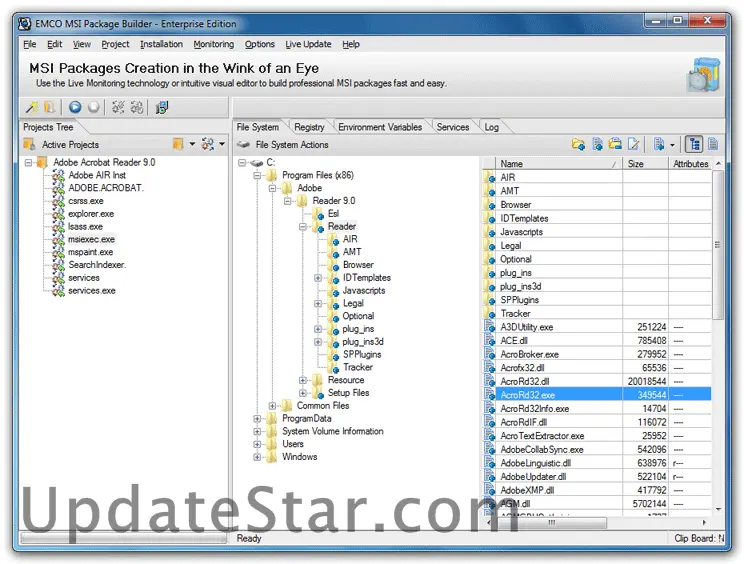Switch to the Registry tab
Image resolution: width=744 pixels, height=564 pixels.
click(309, 127)
